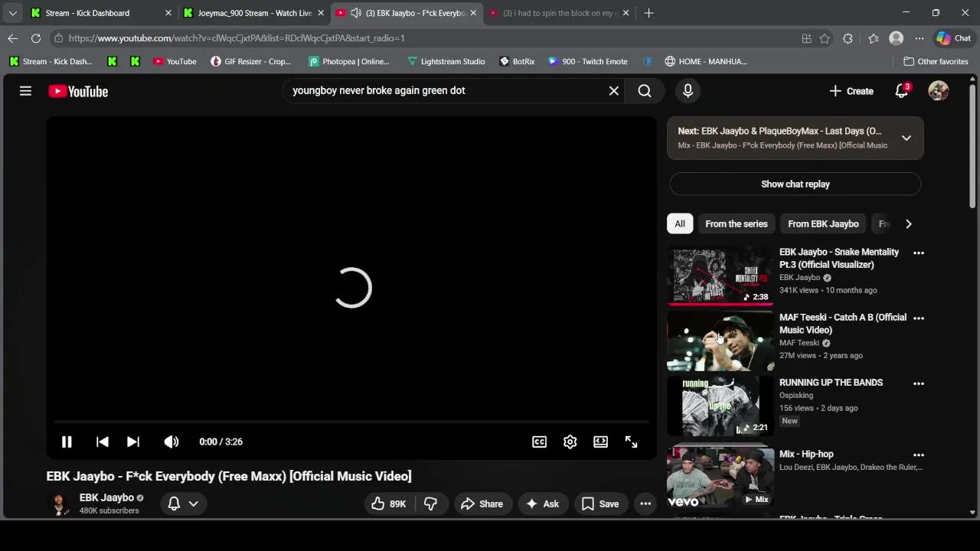Mute the video volume

pyautogui.click(x=171, y=442)
